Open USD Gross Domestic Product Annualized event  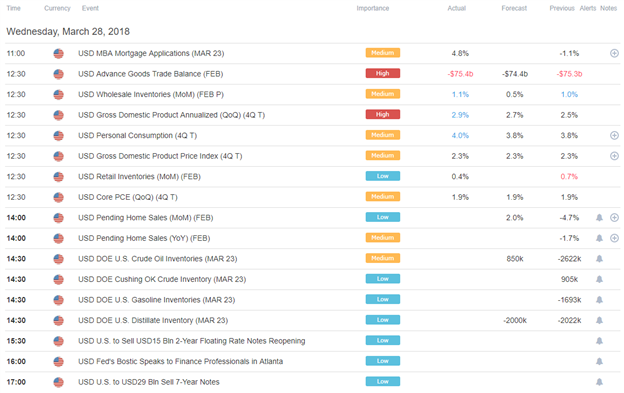click(x=172, y=115)
